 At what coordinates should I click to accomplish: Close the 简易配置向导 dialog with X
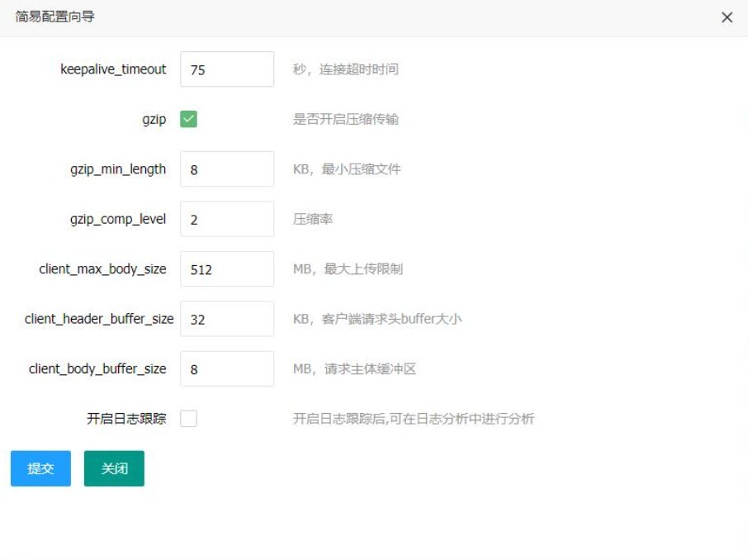[727, 17]
